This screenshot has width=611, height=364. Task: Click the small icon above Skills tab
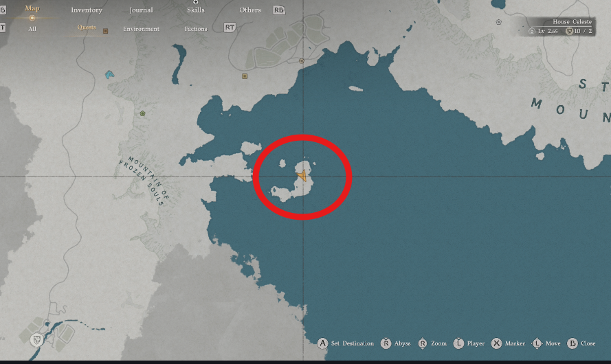click(x=196, y=2)
